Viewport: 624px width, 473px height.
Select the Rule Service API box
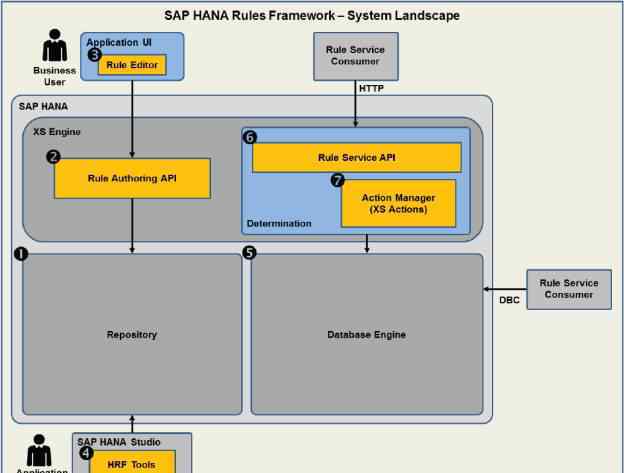[x=357, y=158]
